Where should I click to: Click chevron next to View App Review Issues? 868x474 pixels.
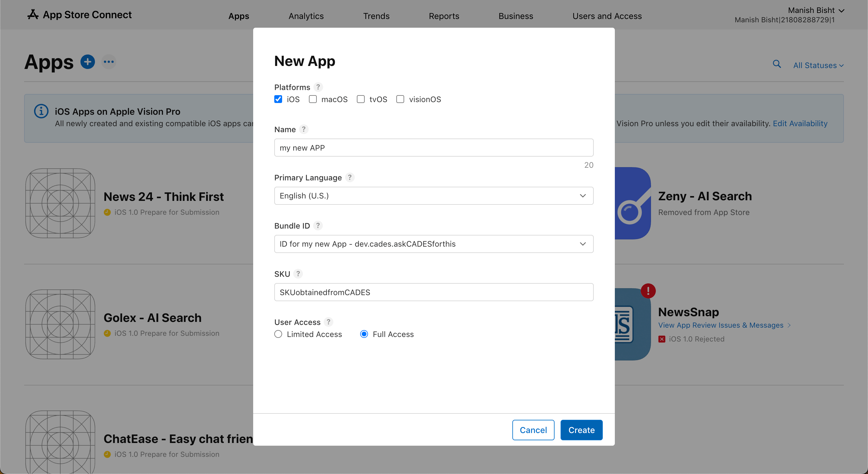point(789,325)
